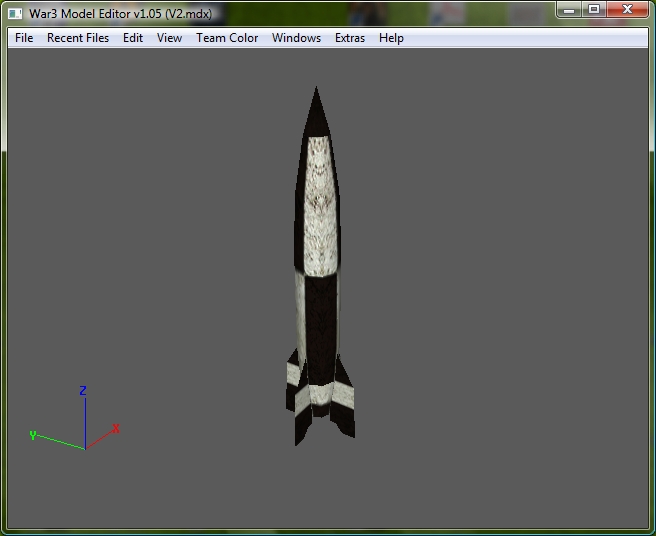Open the Recent Files menu

(x=78, y=38)
